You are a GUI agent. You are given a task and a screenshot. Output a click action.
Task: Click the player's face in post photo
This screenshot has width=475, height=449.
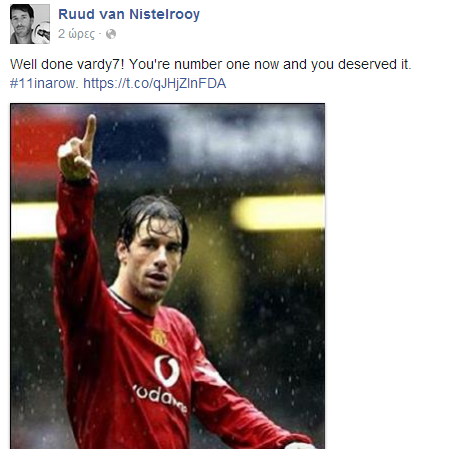[x=154, y=260]
